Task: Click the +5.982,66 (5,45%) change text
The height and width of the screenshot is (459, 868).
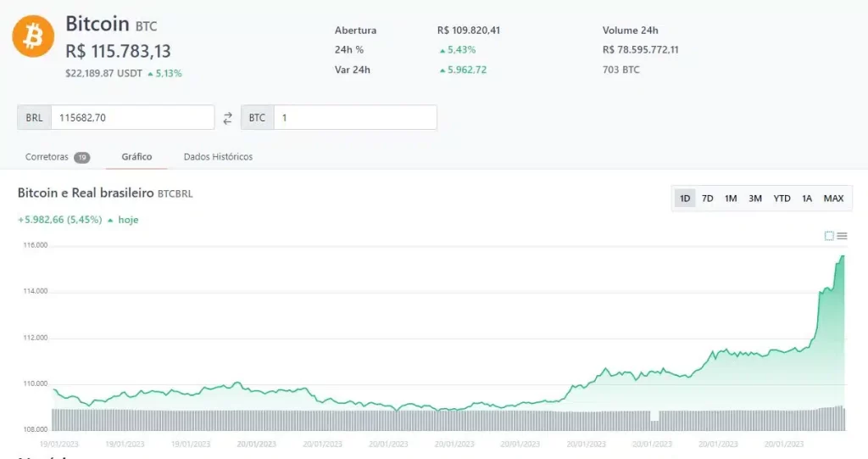Action: pos(60,220)
